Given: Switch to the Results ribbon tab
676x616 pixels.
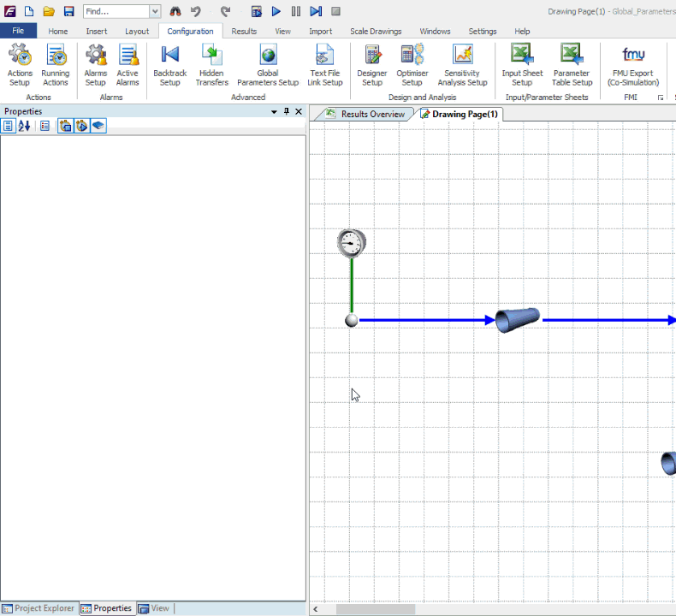Looking at the screenshot, I should [x=244, y=32].
